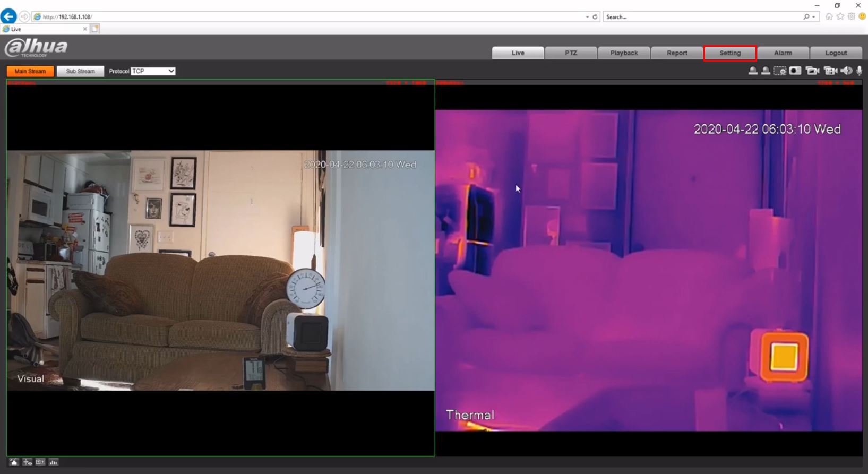Switch to the Alarm tab
Image resolution: width=868 pixels, height=474 pixels.
click(783, 53)
